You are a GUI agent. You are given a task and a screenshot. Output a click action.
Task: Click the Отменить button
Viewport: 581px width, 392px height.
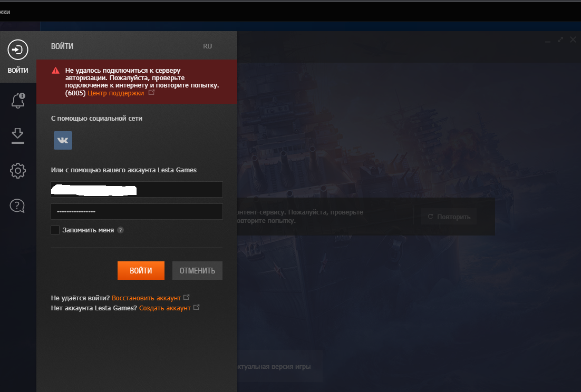click(197, 271)
